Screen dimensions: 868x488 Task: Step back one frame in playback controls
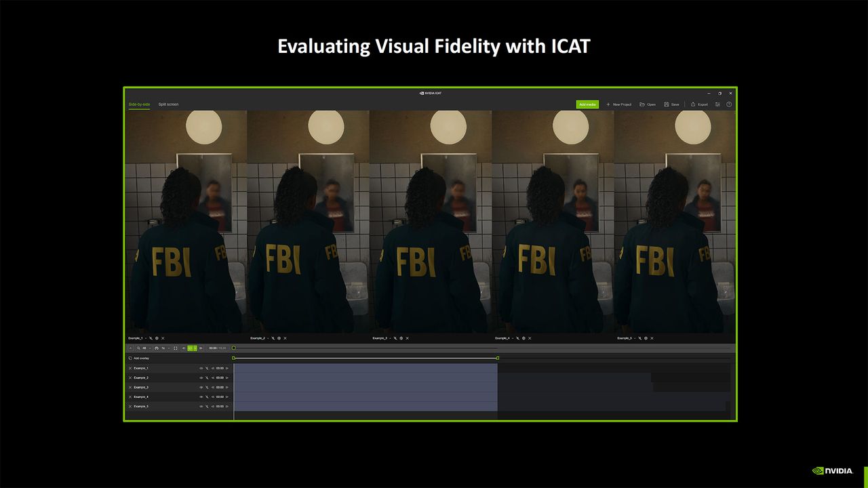[x=184, y=348]
